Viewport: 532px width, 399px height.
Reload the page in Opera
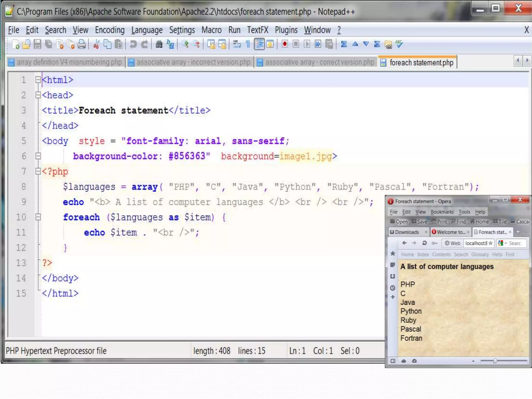tap(424, 243)
